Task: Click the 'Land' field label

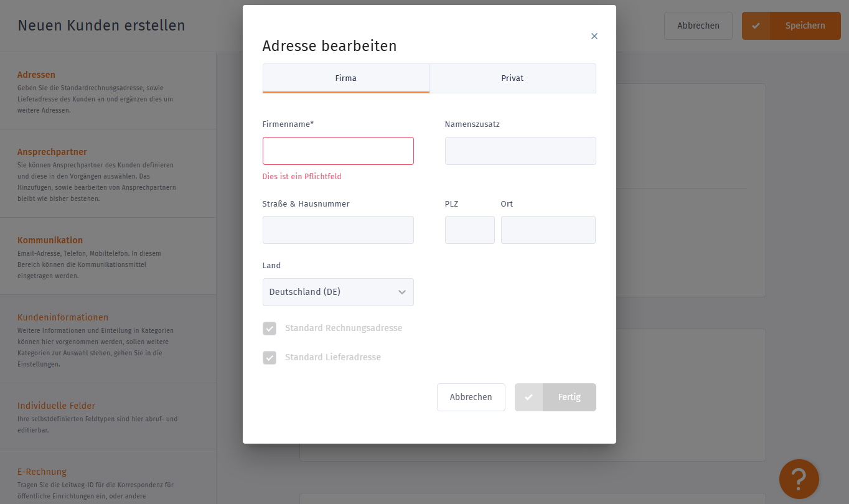Action: (271, 266)
